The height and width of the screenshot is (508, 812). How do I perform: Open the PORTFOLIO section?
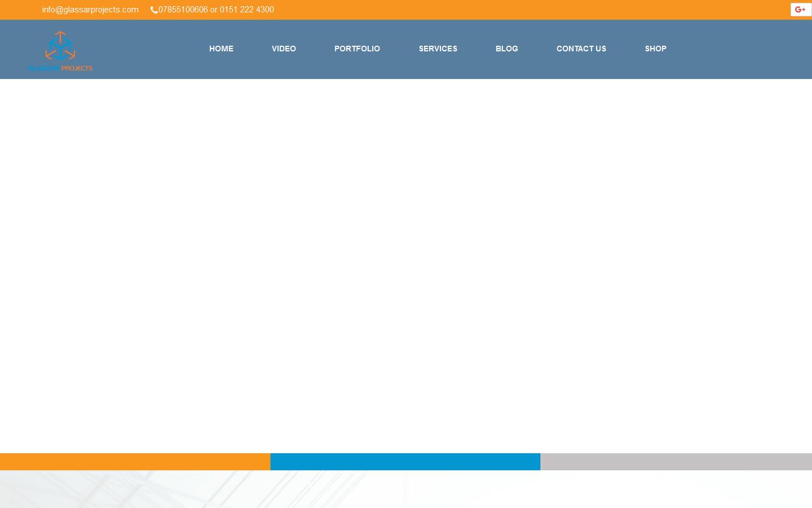357,49
